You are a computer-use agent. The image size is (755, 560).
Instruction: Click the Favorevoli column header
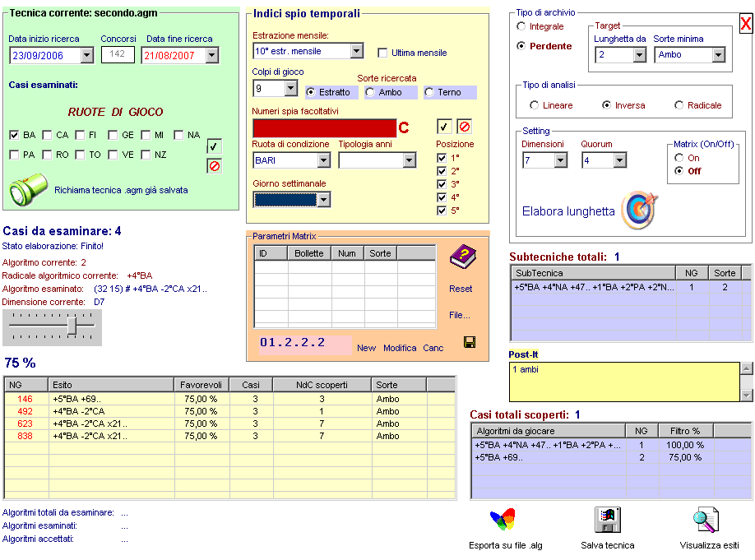[201, 385]
